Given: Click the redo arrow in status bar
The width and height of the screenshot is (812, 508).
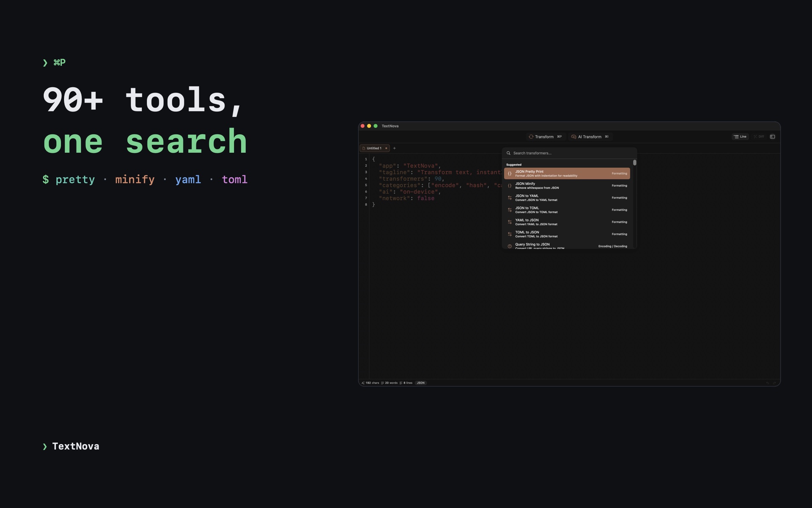Looking at the screenshot, I should coord(775,383).
